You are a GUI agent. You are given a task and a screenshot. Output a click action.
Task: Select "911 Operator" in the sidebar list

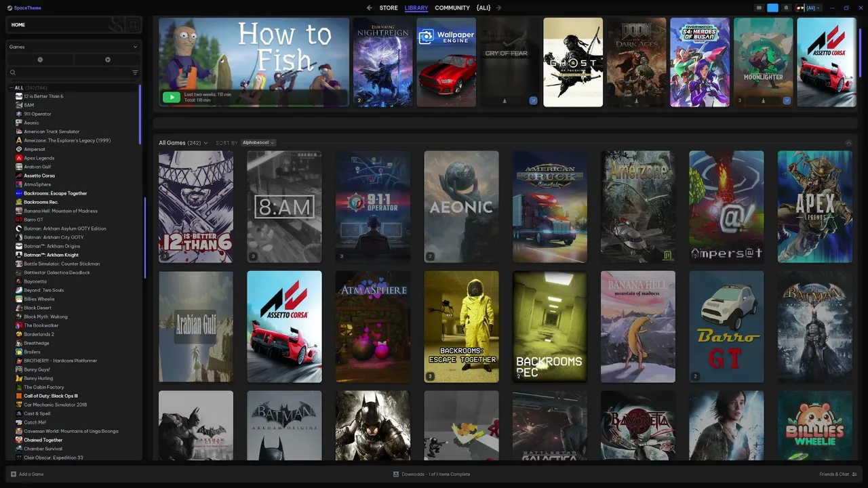[x=37, y=114]
